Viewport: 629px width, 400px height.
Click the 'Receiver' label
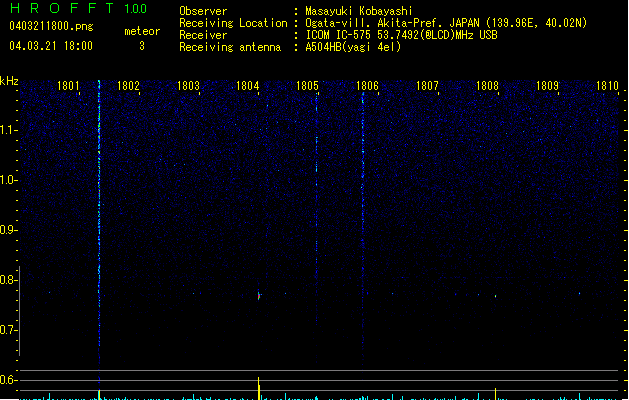coord(203,35)
